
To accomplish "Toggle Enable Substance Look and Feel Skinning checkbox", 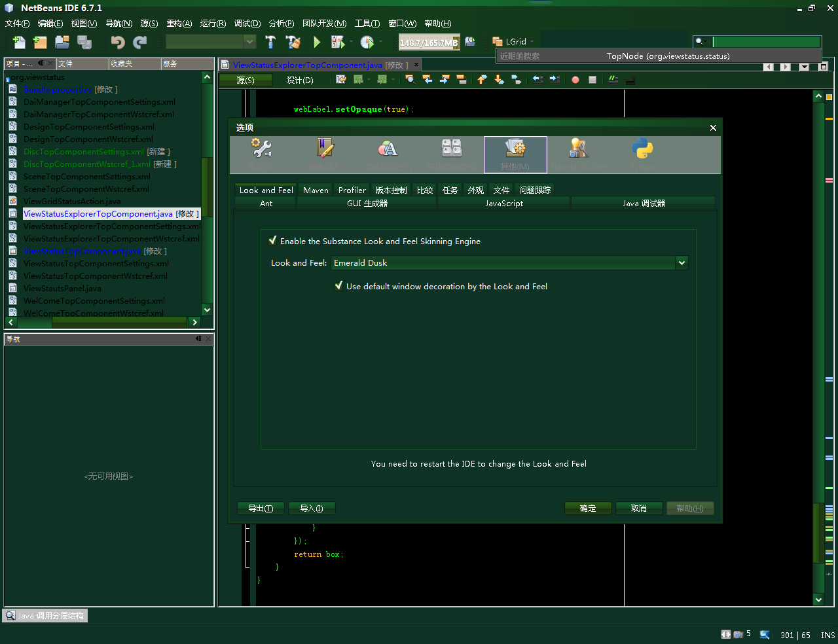I will click(x=272, y=241).
